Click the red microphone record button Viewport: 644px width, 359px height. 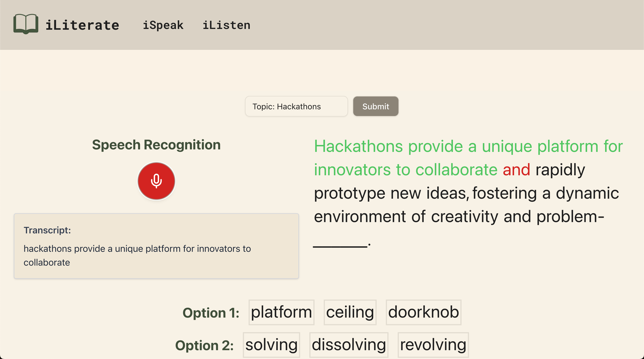point(156,181)
